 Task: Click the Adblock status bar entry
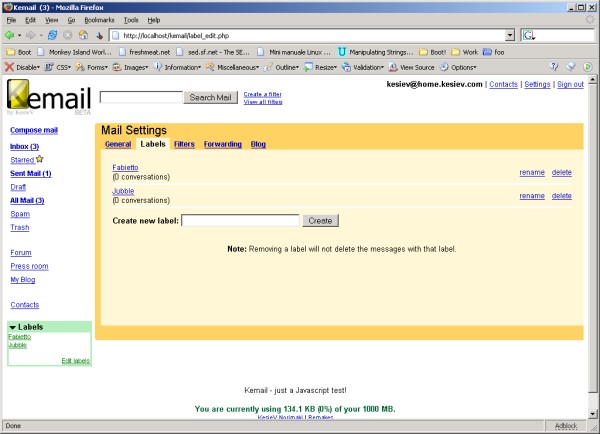point(566,426)
